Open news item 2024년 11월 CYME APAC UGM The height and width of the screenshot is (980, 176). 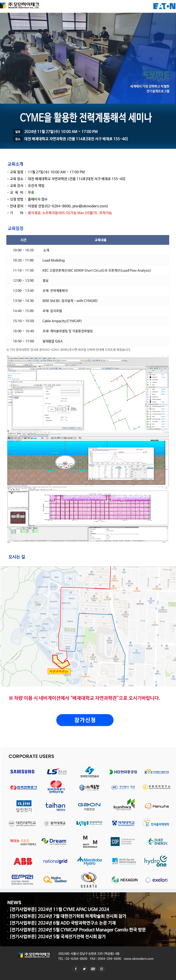(x=59, y=909)
